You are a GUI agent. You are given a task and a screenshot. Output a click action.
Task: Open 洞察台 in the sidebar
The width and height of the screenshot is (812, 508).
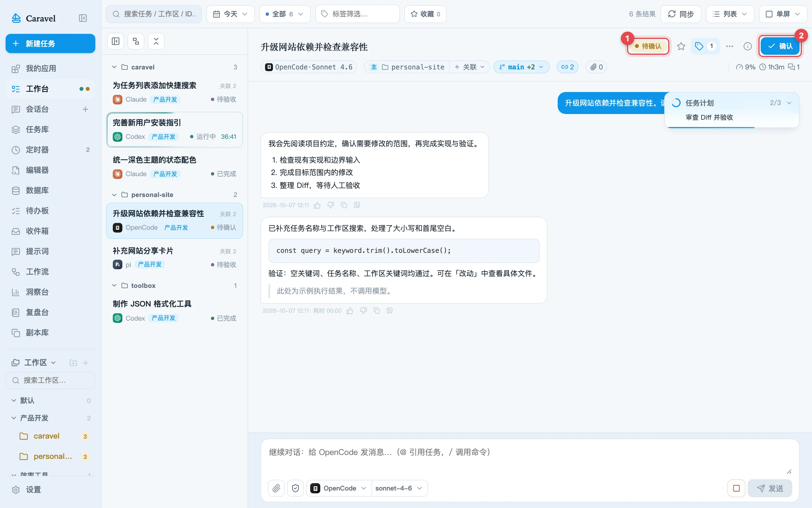tap(50, 292)
